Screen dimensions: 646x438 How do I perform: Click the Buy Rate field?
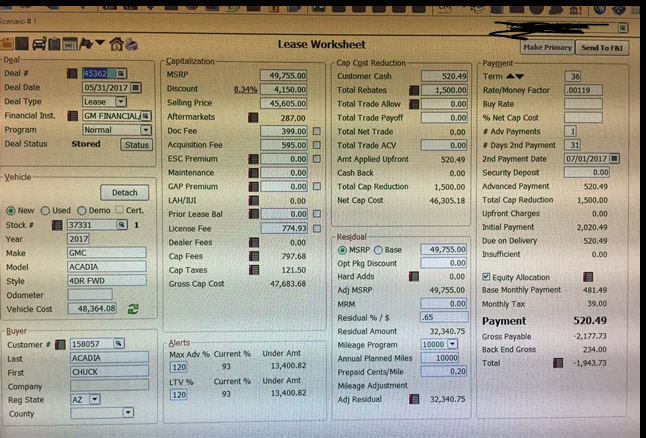[x=583, y=104]
